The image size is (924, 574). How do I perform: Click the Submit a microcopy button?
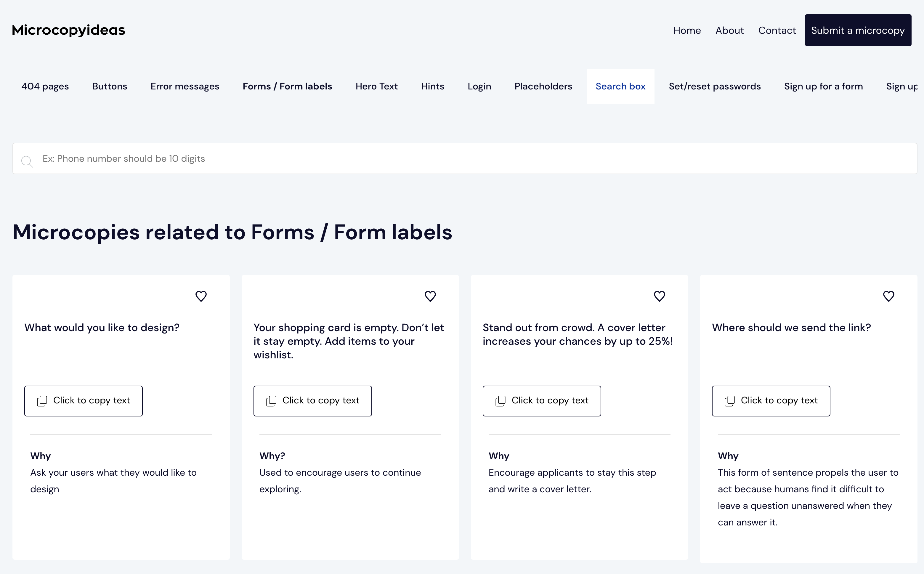tap(858, 30)
